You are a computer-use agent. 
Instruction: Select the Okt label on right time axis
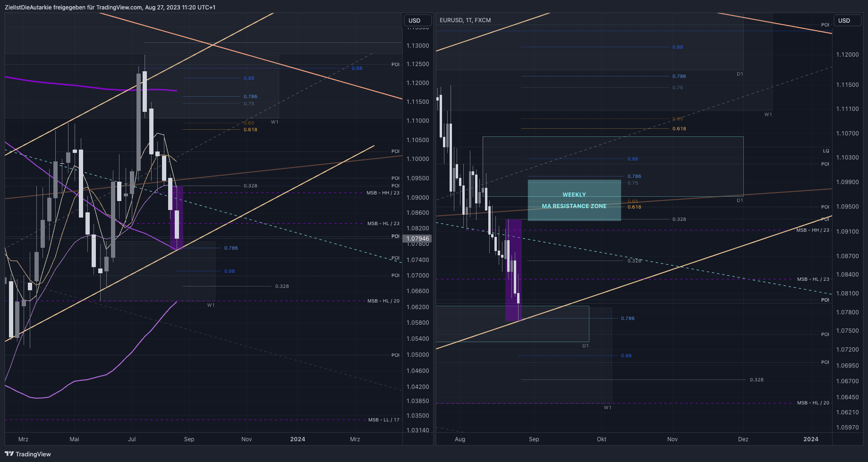tap(602, 439)
